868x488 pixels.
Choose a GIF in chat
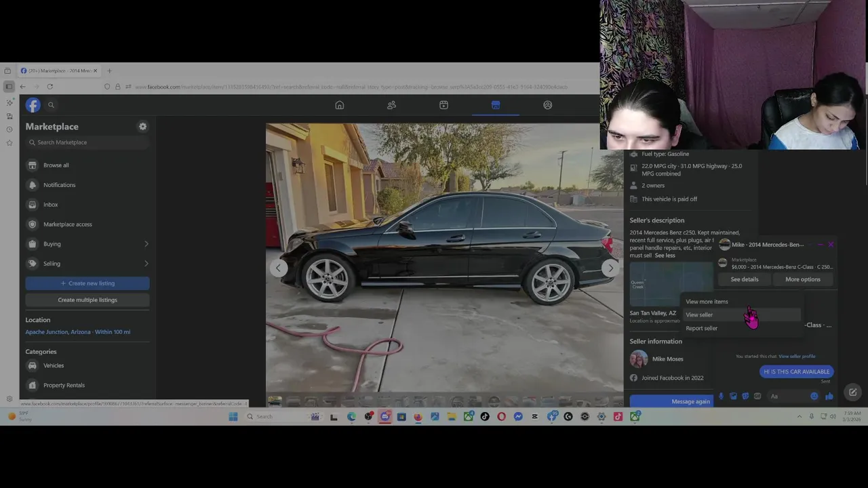click(757, 396)
